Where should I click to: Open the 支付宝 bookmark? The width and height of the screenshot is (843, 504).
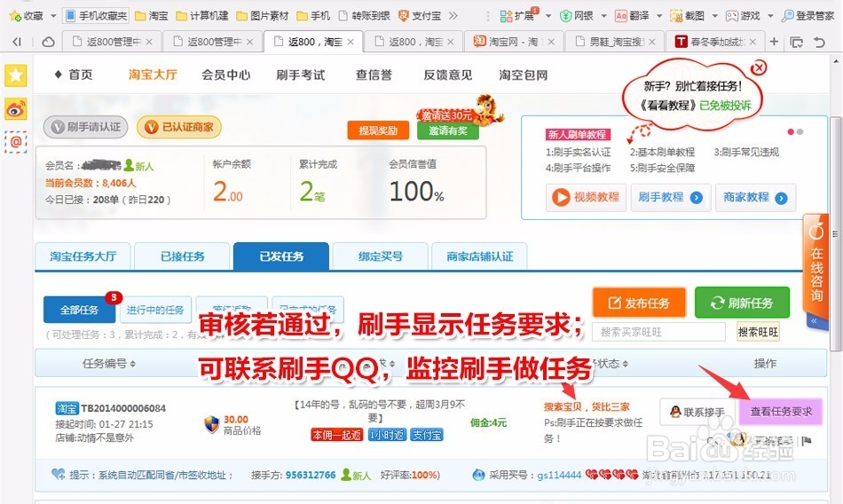click(x=420, y=16)
